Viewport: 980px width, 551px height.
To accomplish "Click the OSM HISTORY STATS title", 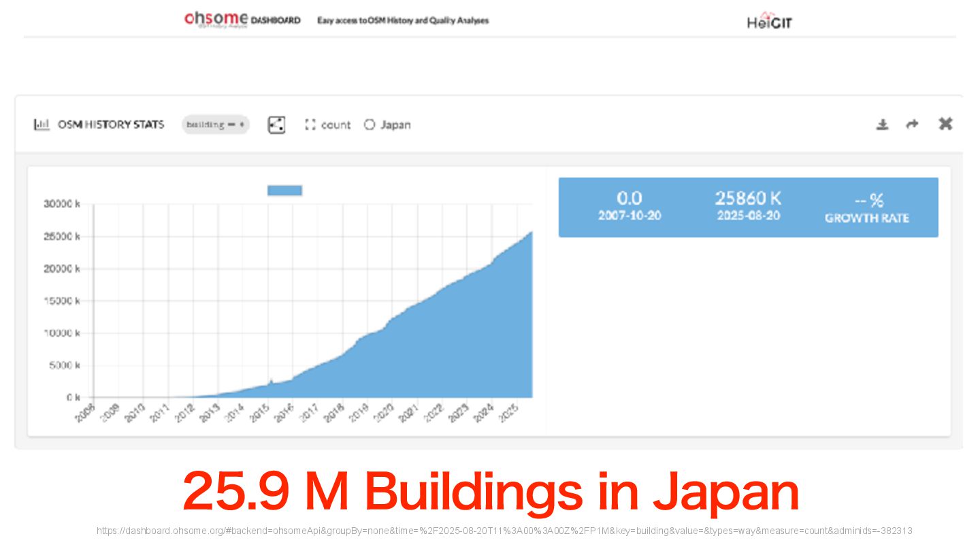I will tap(111, 124).
